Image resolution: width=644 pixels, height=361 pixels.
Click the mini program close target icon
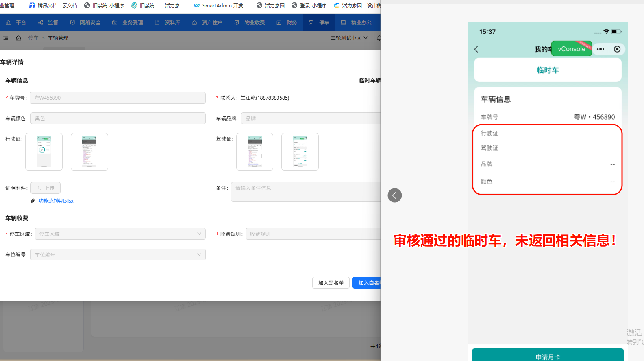tap(617, 49)
